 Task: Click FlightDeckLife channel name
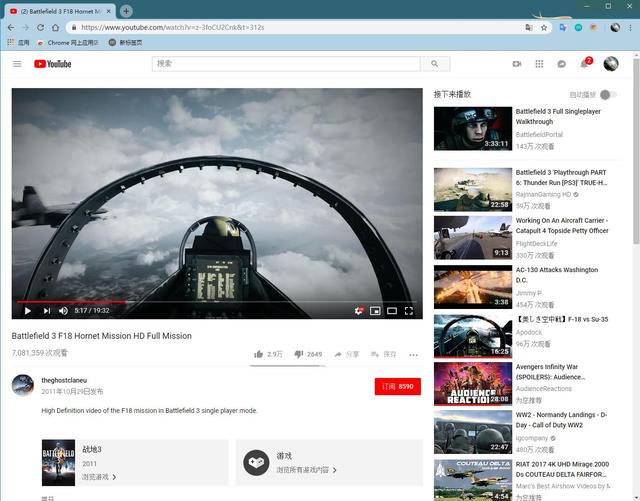(536, 243)
